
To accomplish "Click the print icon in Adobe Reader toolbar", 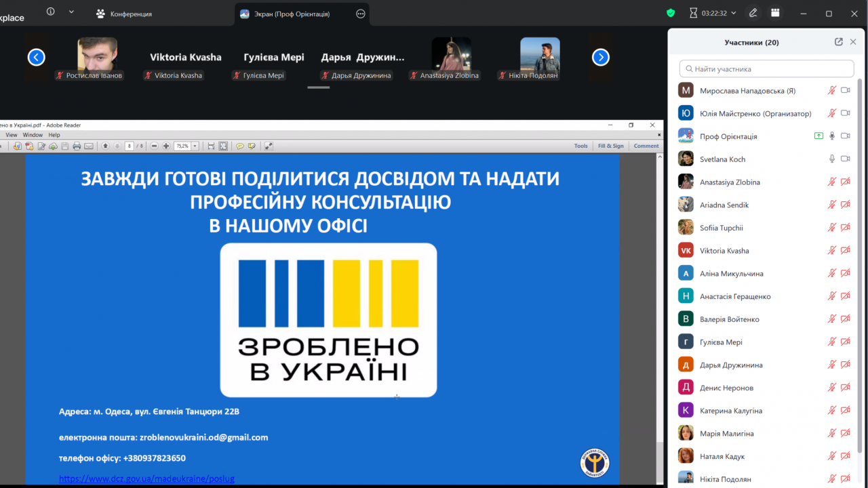I will pyautogui.click(x=77, y=146).
